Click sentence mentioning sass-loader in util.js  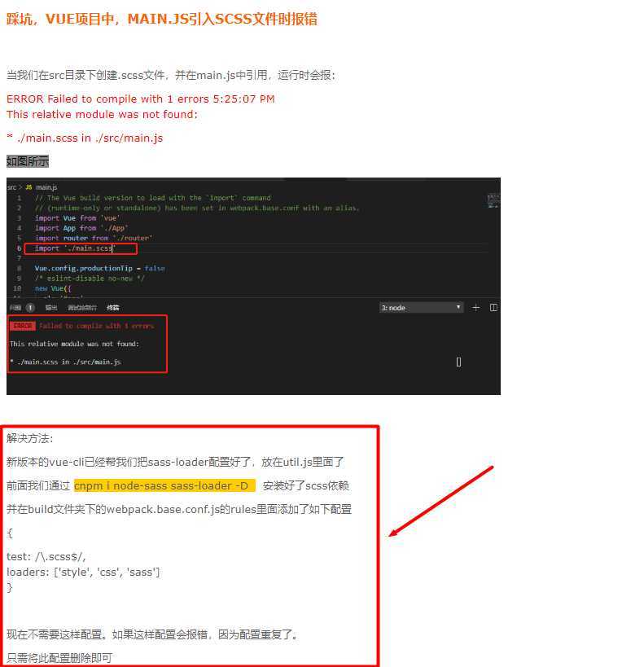175,462
